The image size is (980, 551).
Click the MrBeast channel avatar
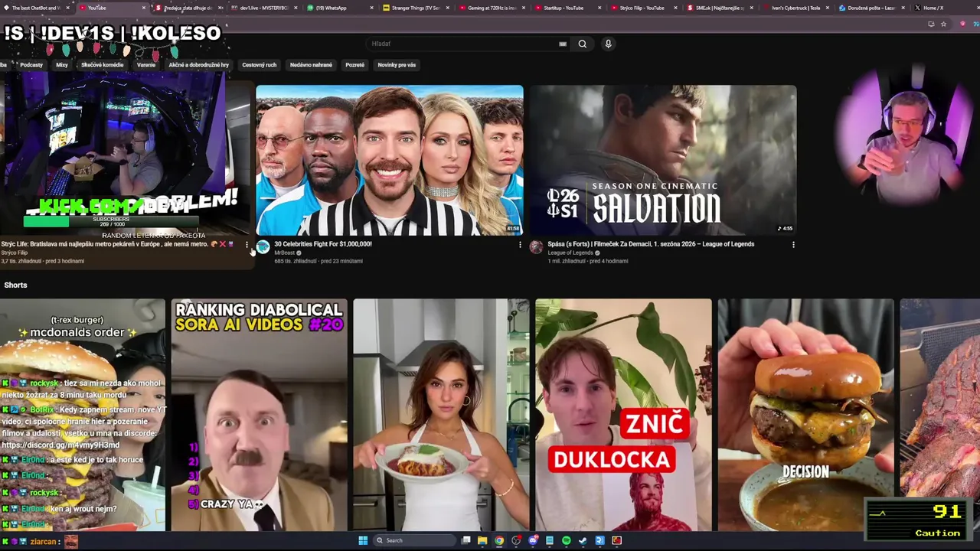(263, 246)
